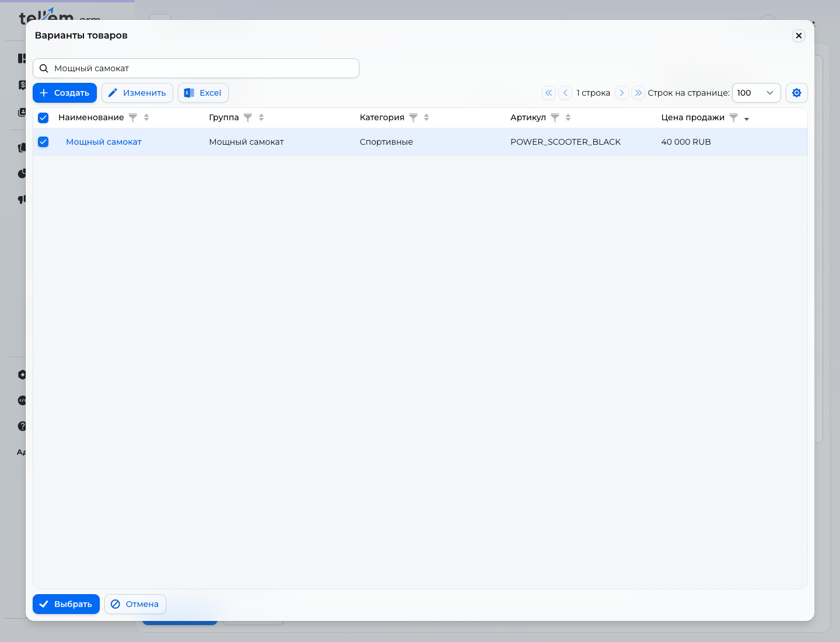
Task: Close the Варианты товаров dialog
Action: coord(799,36)
